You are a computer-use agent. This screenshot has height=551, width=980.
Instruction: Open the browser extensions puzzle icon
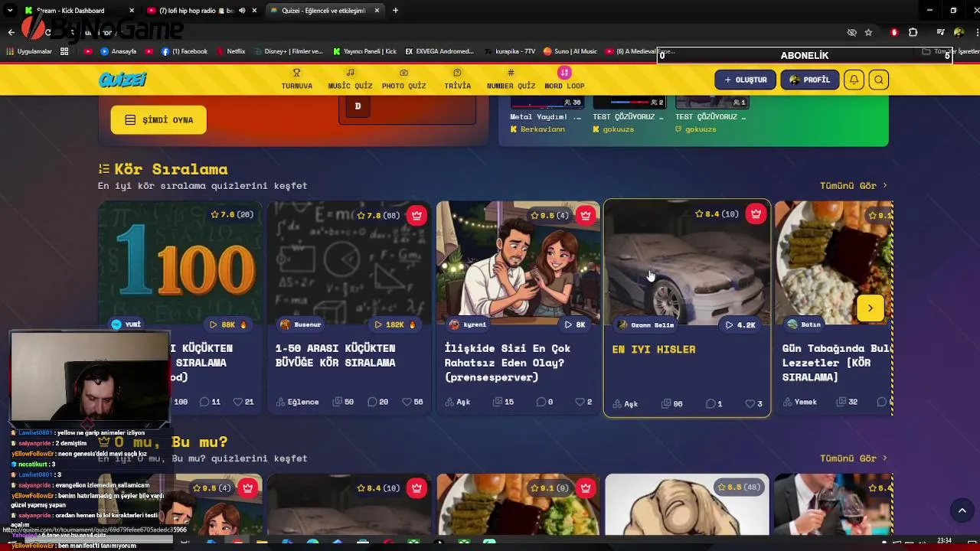913,32
